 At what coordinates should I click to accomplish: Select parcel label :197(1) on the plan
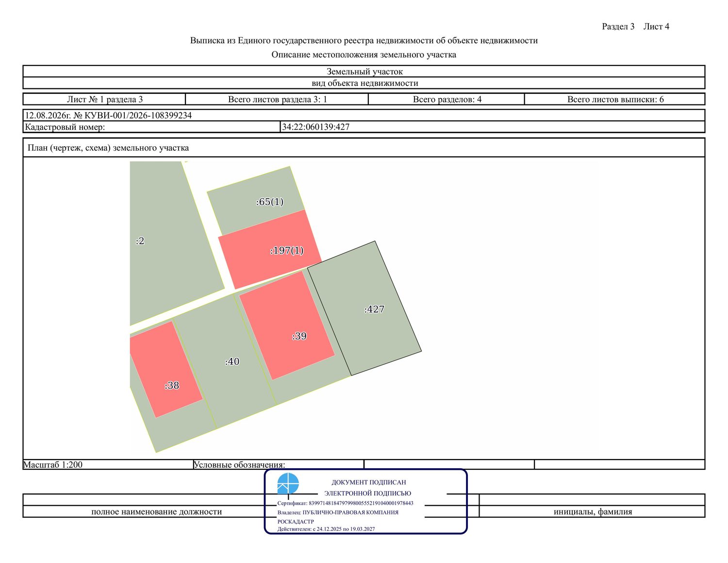tap(287, 251)
